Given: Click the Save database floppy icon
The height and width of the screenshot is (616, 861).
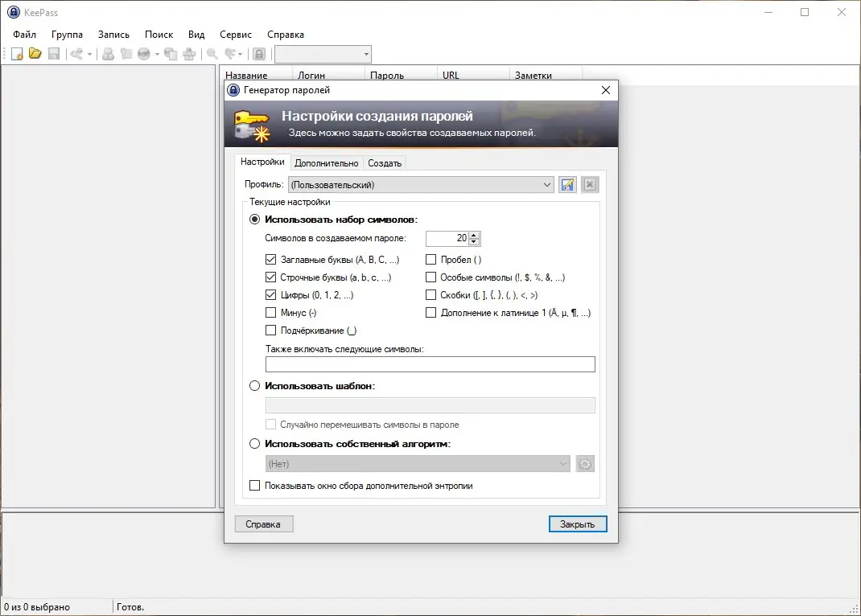Looking at the screenshot, I should pyautogui.click(x=54, y=54).
